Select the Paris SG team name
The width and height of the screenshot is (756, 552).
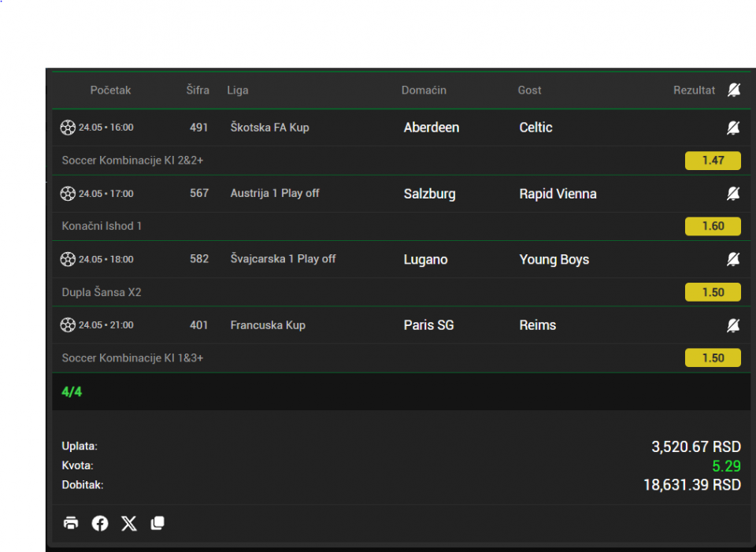tap(428, 325)
